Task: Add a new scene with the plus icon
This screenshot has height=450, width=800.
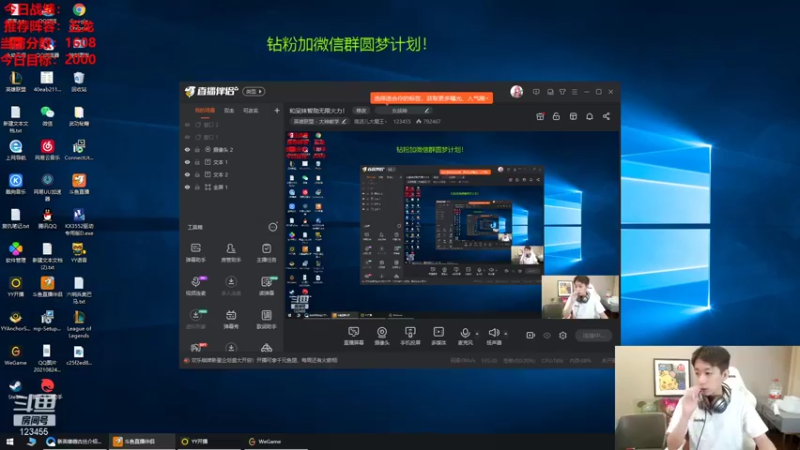Action: pos(277,110)
